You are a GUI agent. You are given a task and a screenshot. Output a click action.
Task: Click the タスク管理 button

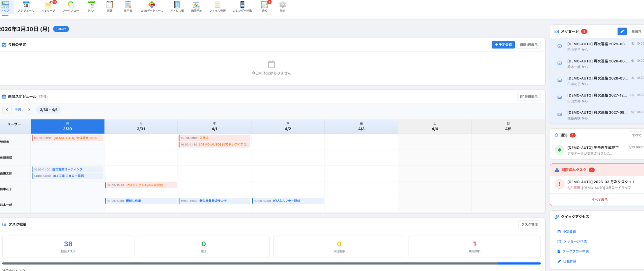coord(530,224)
